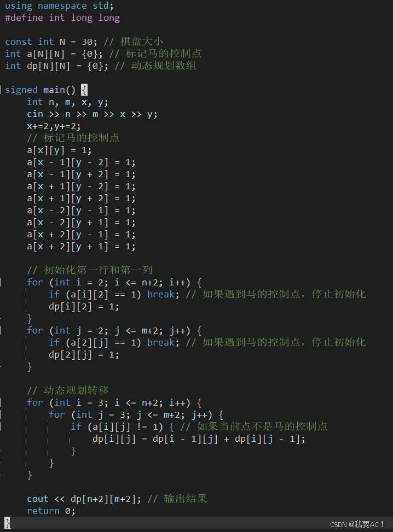The image size is (393, 532).
Task: Click the 'a[x + 2][y + 1] = 1;' line
Action: click(81, 247)
